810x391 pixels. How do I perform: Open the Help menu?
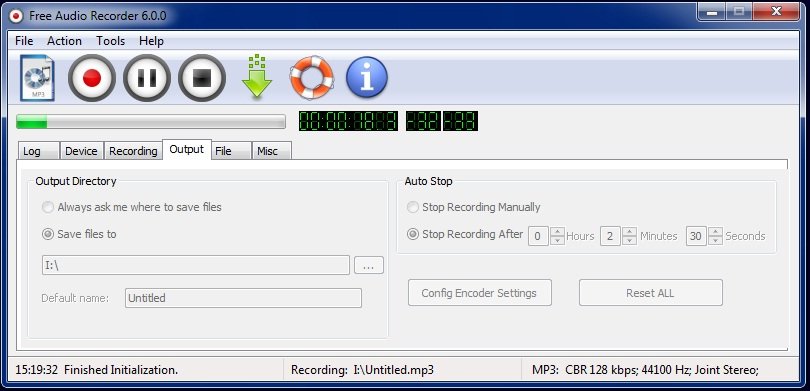(x=151, y=41)
